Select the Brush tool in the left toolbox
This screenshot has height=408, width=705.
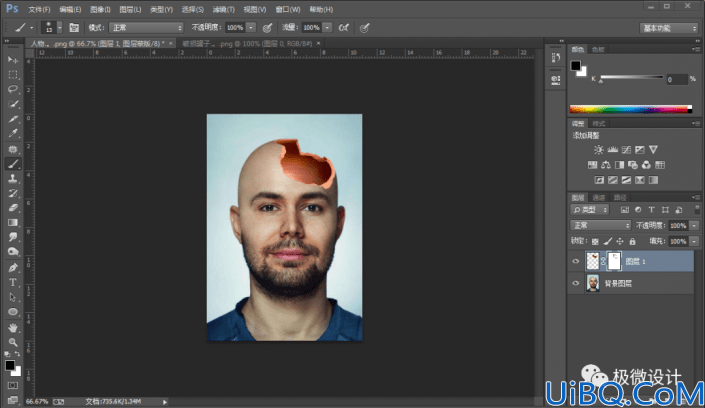[x=13, y=164]
